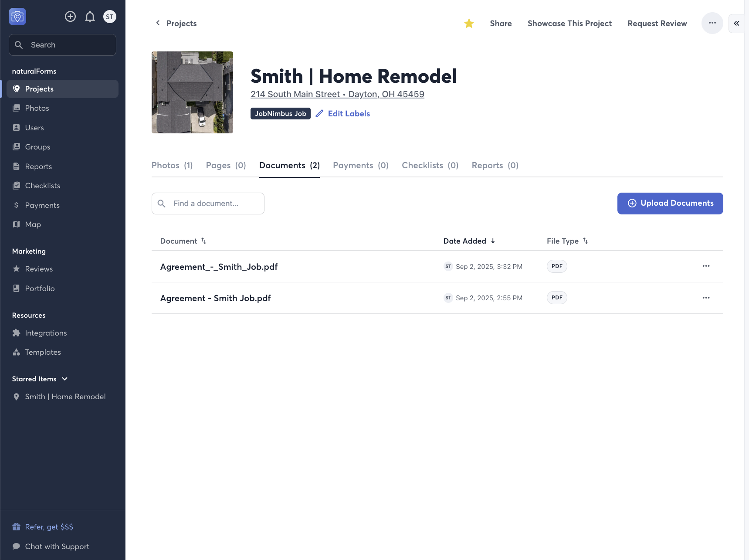Sort by the Document column

[x=183, y=241]
